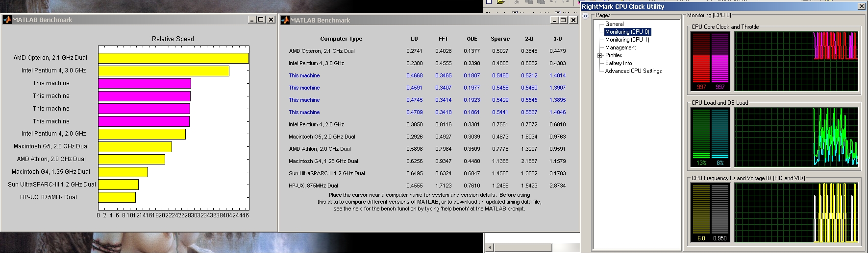Image resolution: width=868 pixels, height=257 pixels.
Task: Click the 'Relative Speed' chart title
Action: [x=173, y=39]
